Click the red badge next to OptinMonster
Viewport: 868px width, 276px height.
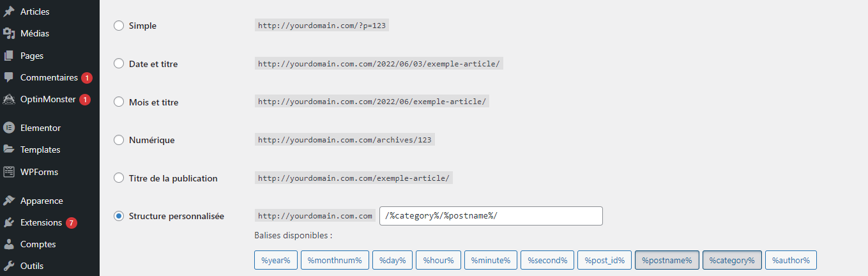85,100
